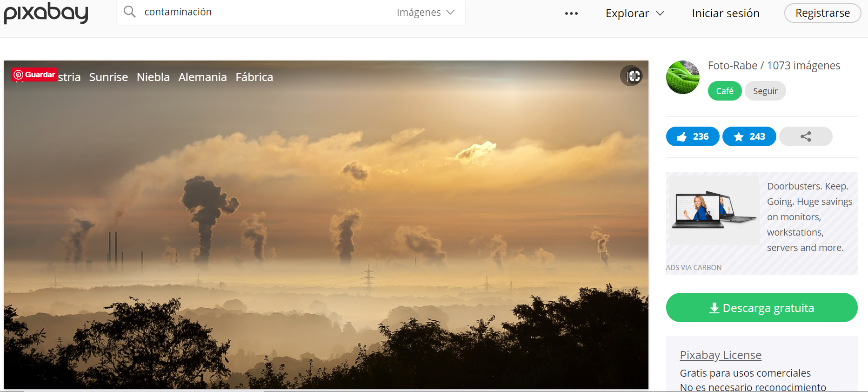Screen dimensions: 868x392
Task: Open the Iniciar sesión link
Action: [x=725, y=14]
